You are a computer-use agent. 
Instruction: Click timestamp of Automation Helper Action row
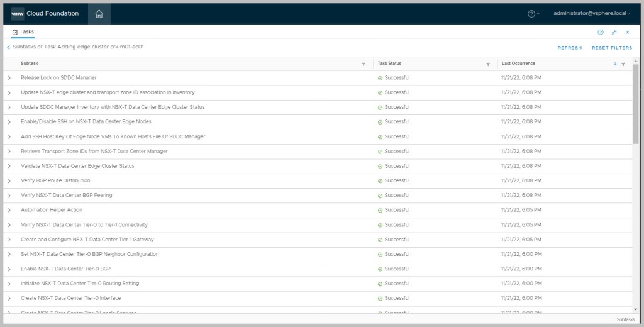(521, 210)
